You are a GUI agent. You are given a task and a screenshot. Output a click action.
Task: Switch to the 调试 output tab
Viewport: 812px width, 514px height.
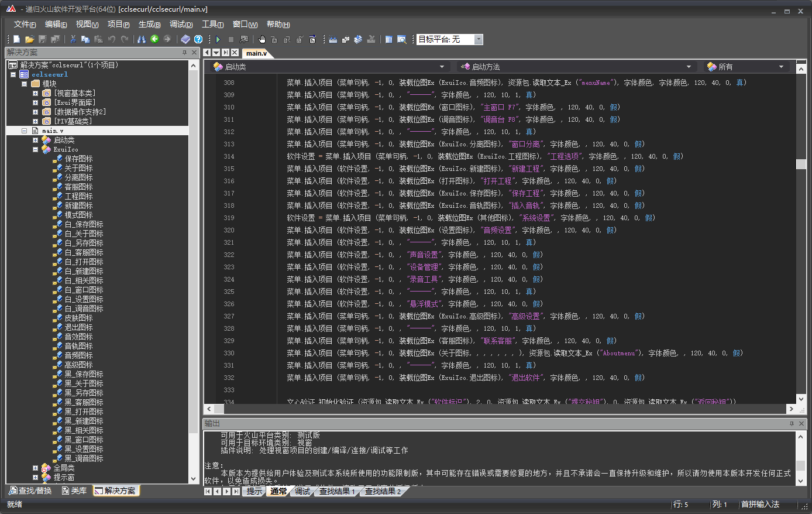(302, 491)
